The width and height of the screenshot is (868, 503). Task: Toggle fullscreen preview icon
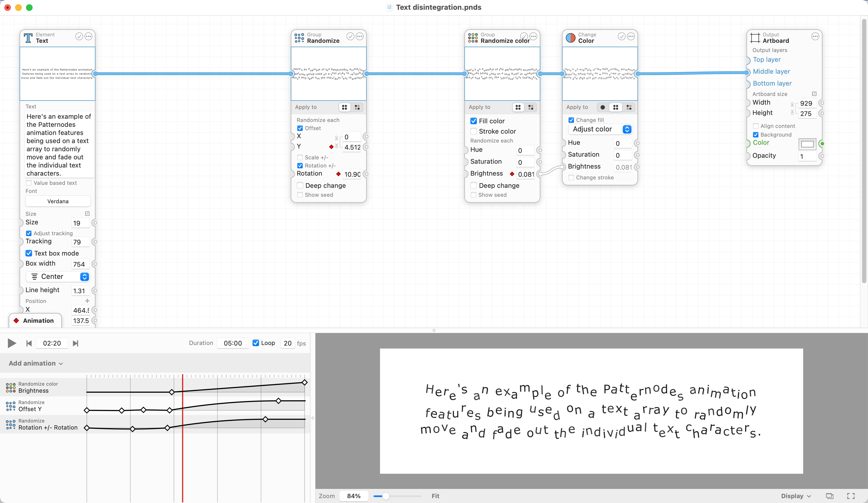coord(851,496)
